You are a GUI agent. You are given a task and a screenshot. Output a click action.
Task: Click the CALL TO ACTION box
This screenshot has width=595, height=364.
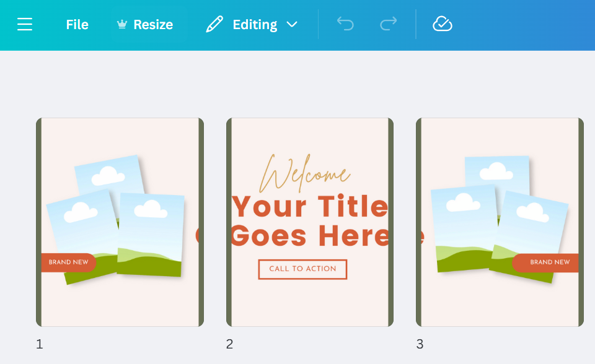[x=303, y=269]
